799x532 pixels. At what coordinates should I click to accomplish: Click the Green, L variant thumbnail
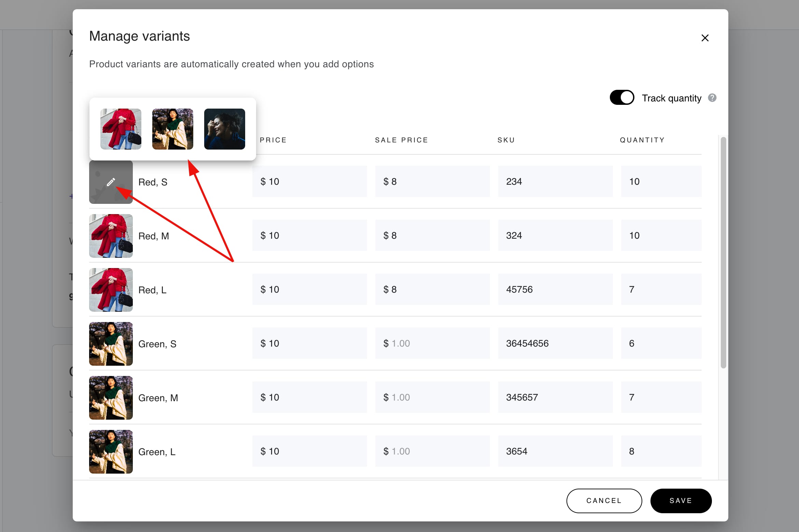point(111,452)
